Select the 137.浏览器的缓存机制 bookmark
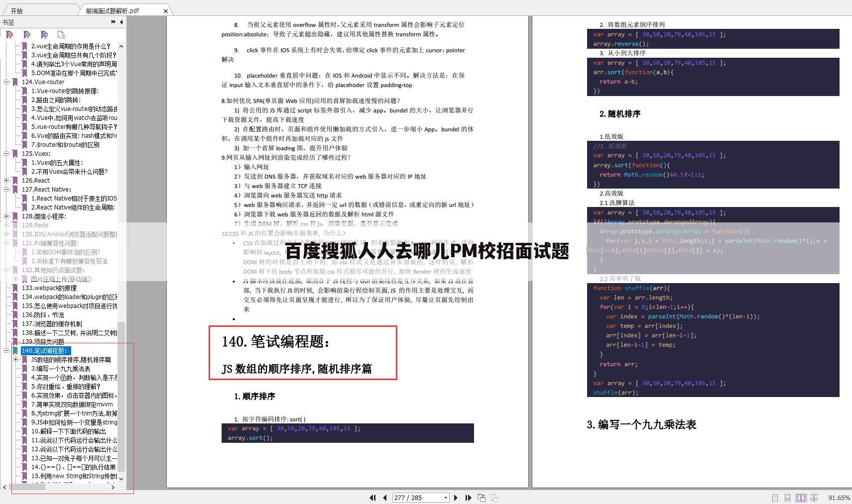 (52, 324)
